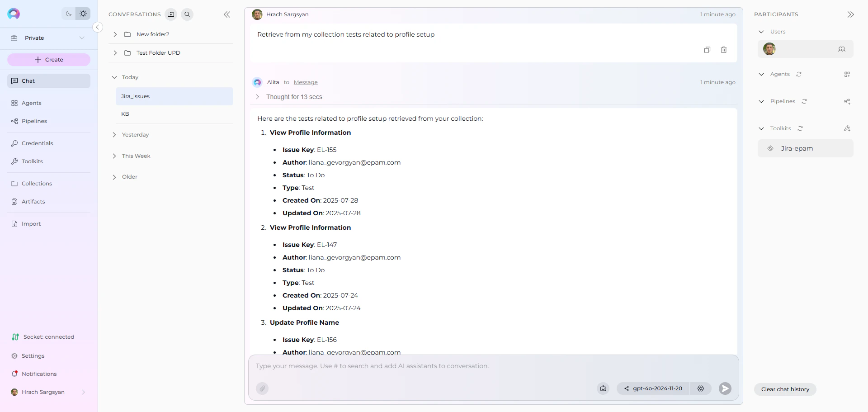Image resolution: width=868 pixels, height=412 pixels.
Task: Copy the assistant message using copy icon
Action: click(708, 50)
